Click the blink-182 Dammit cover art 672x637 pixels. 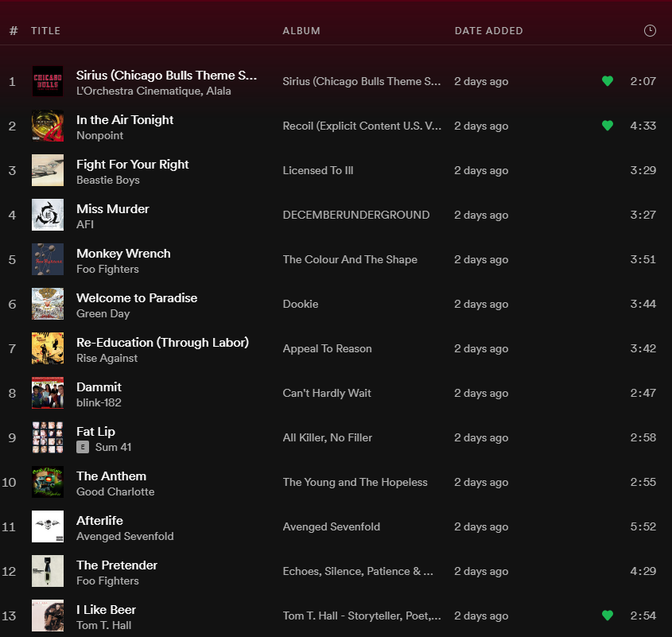point(48,393)
